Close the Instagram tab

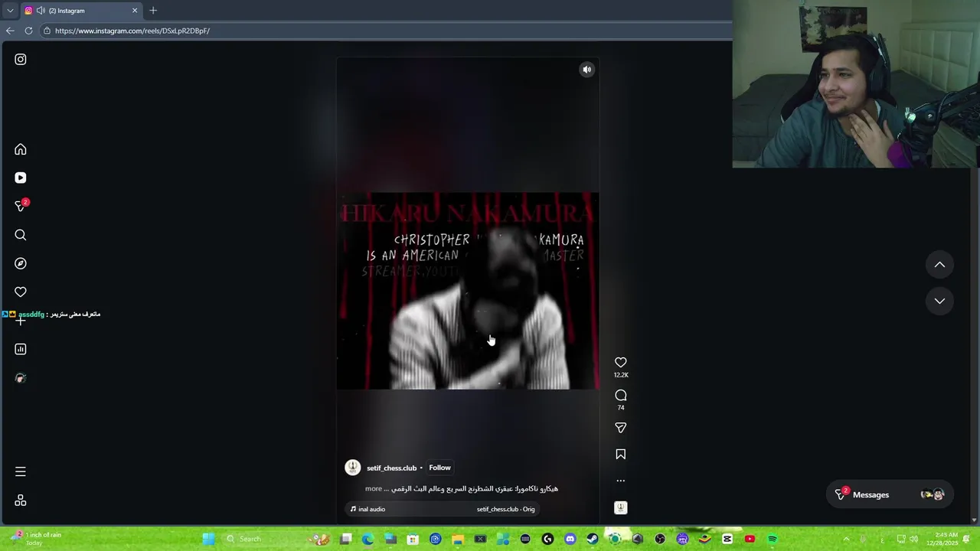[x=135, y=11]
